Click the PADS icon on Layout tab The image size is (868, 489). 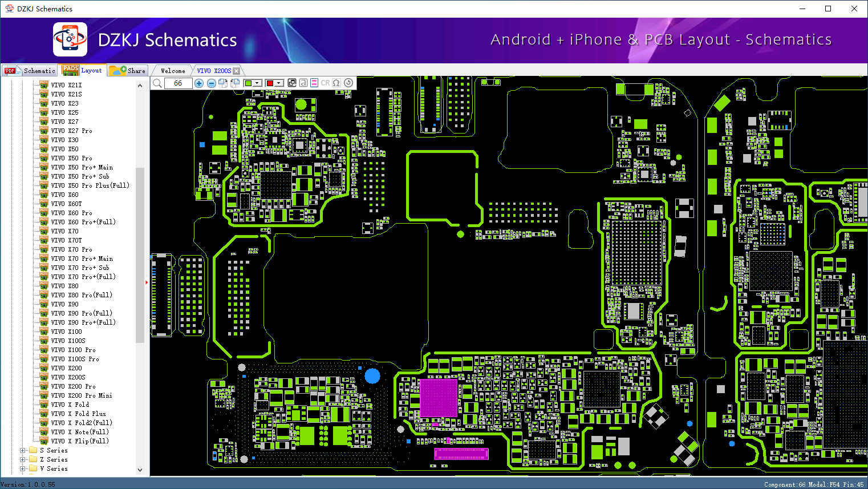71,70
